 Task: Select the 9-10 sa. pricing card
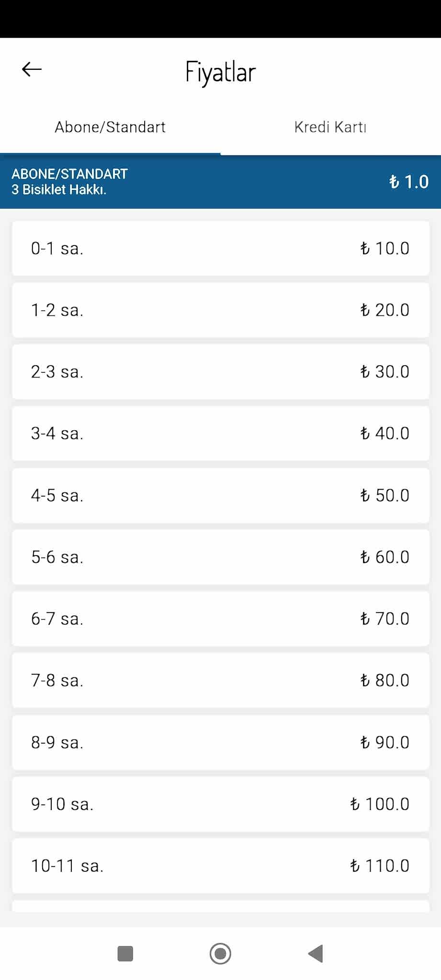click(220, 804)
